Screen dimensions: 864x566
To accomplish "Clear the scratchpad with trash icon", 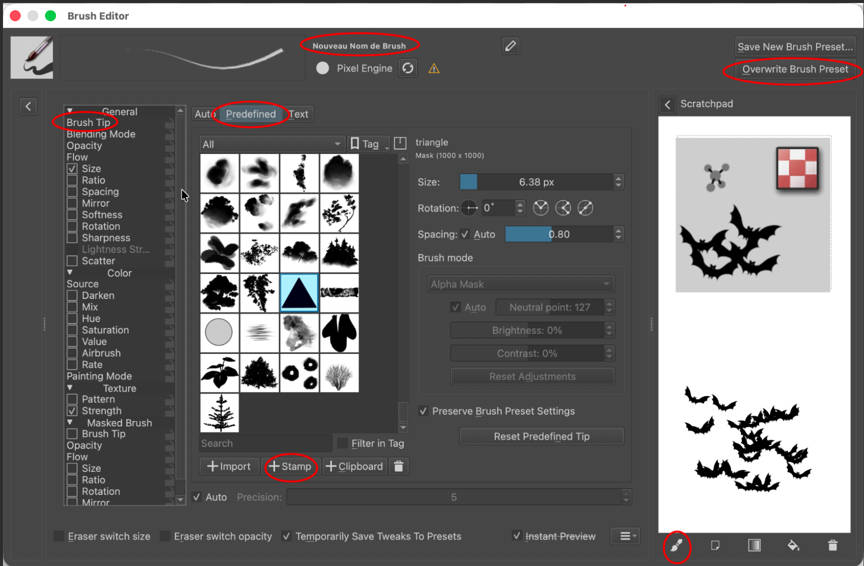I will click(x=832, y=545).
